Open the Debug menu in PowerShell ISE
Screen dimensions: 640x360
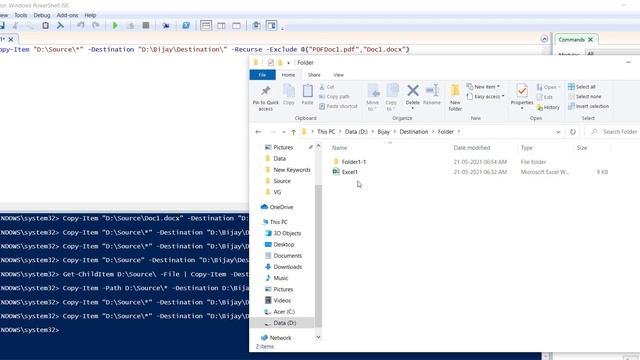click(x=42, y=15)
